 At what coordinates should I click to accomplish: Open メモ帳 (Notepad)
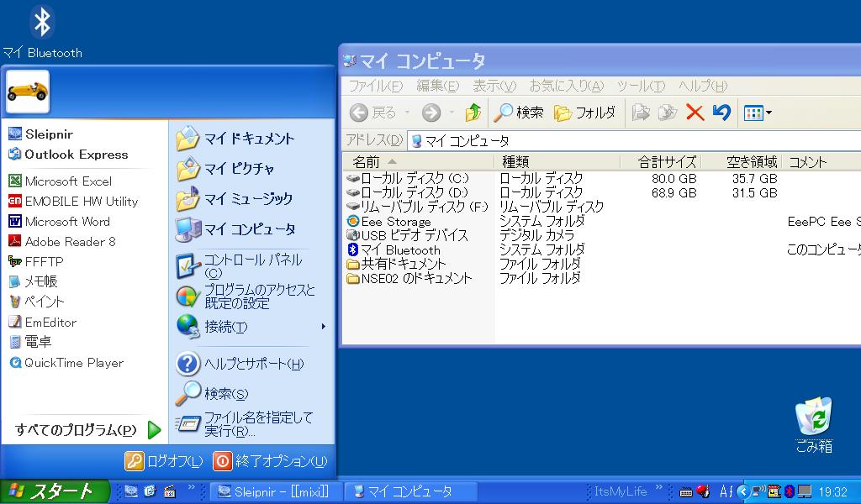click(x=33, y=281)
